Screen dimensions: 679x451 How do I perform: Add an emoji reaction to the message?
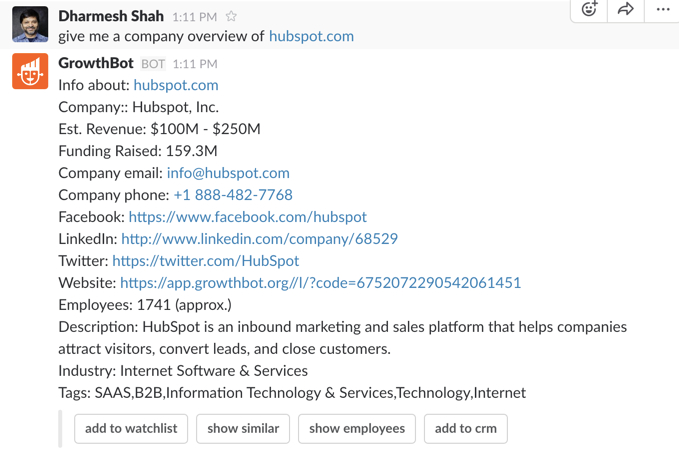point(589,9)
